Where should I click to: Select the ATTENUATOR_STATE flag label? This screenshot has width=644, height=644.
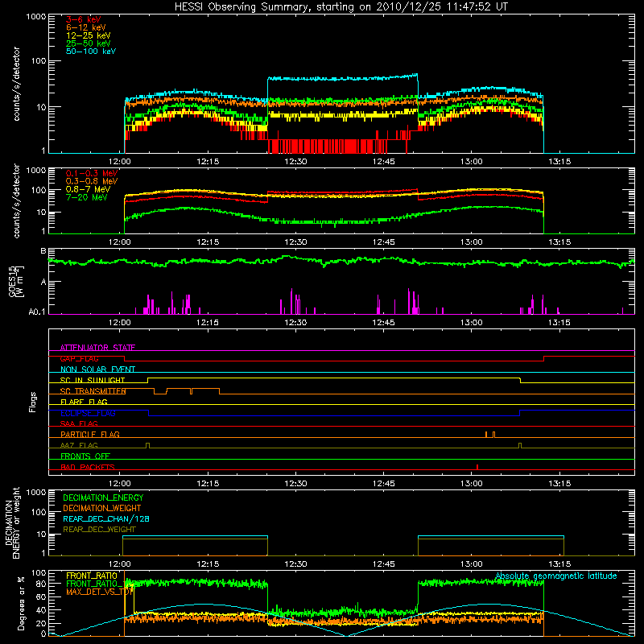coord(97,348)
